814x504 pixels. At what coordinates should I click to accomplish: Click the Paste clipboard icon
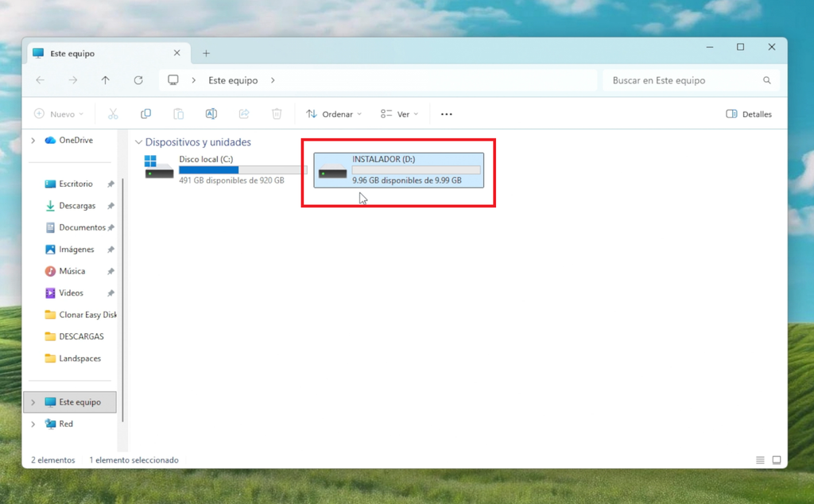coord(179,114)
